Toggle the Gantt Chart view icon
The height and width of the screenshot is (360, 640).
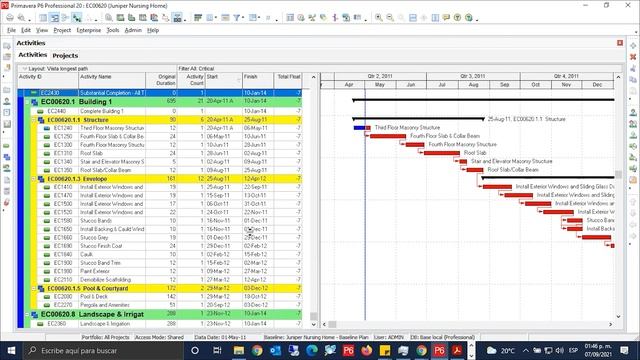(54, 18)
